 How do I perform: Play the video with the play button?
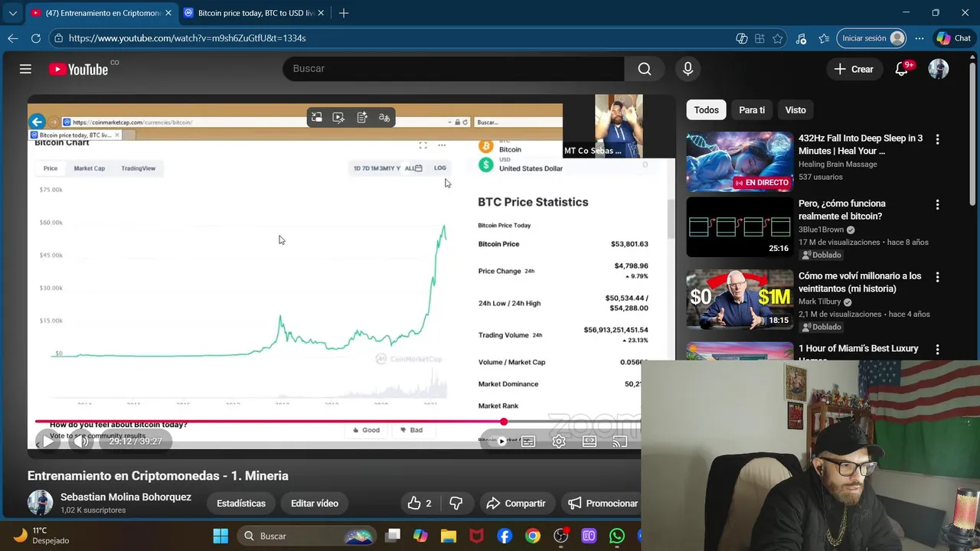point(48,441)
